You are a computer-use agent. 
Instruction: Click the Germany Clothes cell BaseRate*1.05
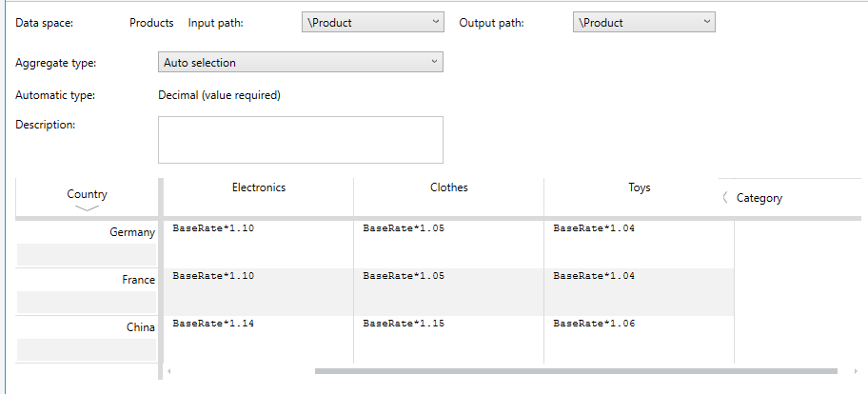tap(449, 245)
